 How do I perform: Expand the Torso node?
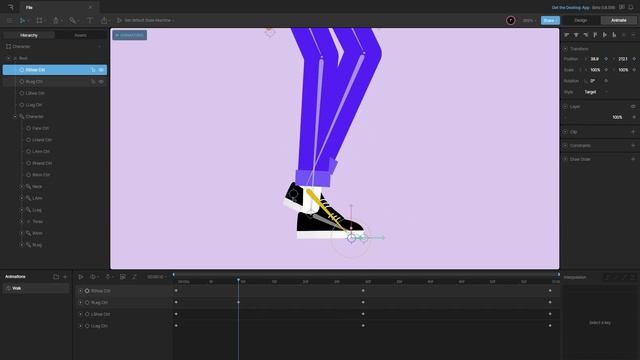point(22,222)
